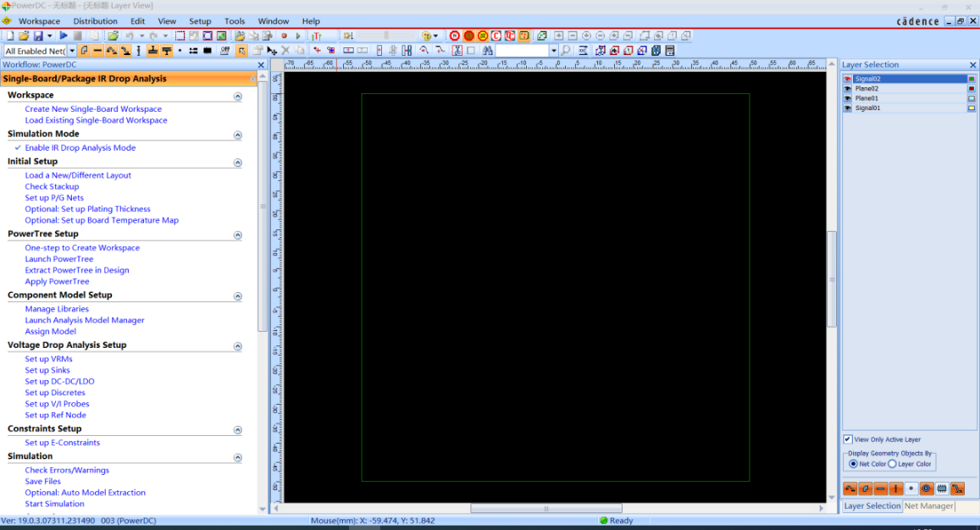
Task: Click the New document icon in the toolbar
Action: 10,36
